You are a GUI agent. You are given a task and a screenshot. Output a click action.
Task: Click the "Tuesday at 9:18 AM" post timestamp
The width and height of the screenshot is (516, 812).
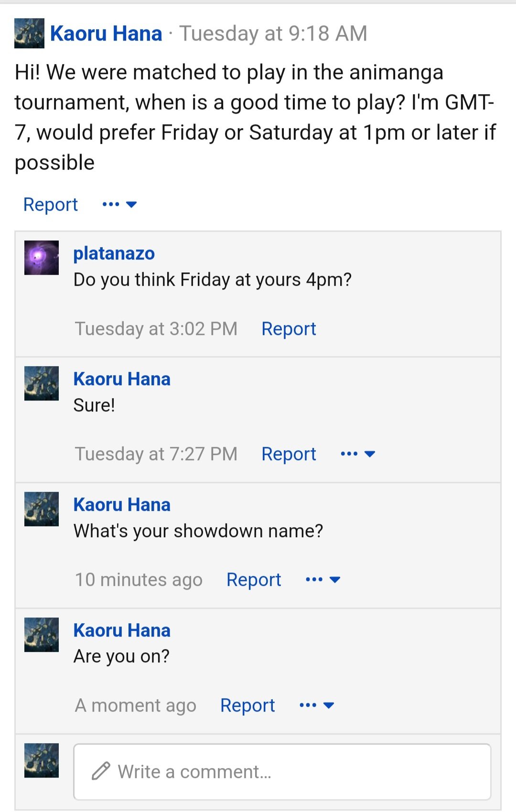273,33
